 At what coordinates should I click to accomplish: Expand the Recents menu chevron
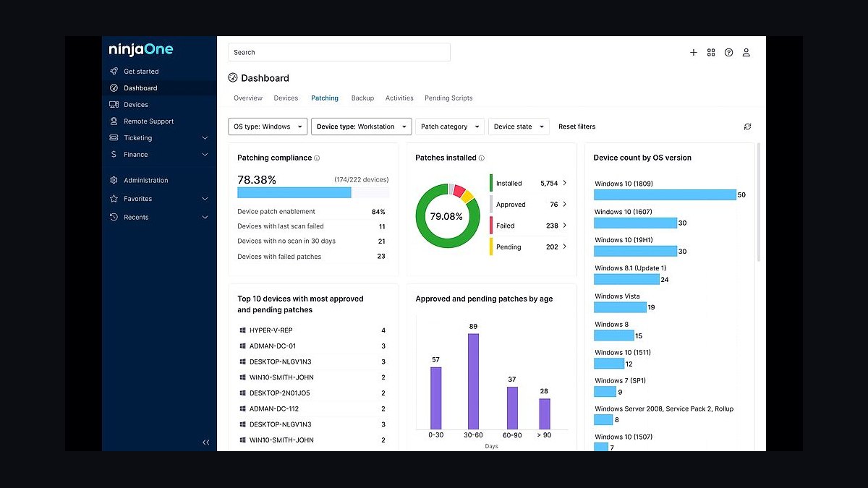click(205, 218)
